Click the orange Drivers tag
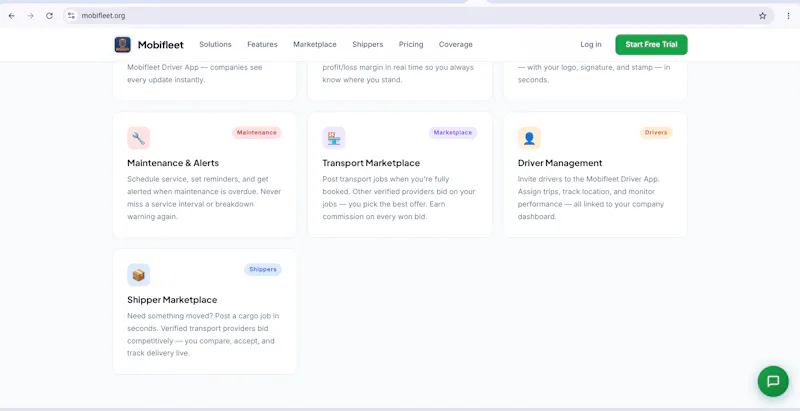The width and height of the screenshot is (800, 411). point(656,133)
